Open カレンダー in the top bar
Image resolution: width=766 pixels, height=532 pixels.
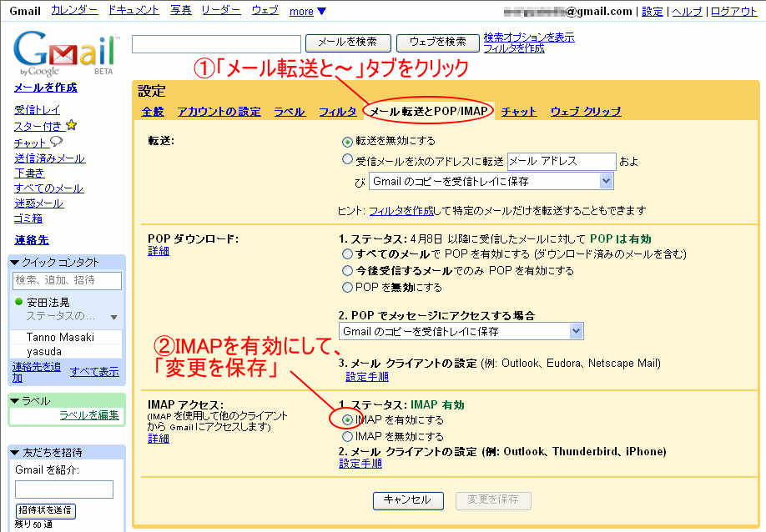[x=74, y=10]
